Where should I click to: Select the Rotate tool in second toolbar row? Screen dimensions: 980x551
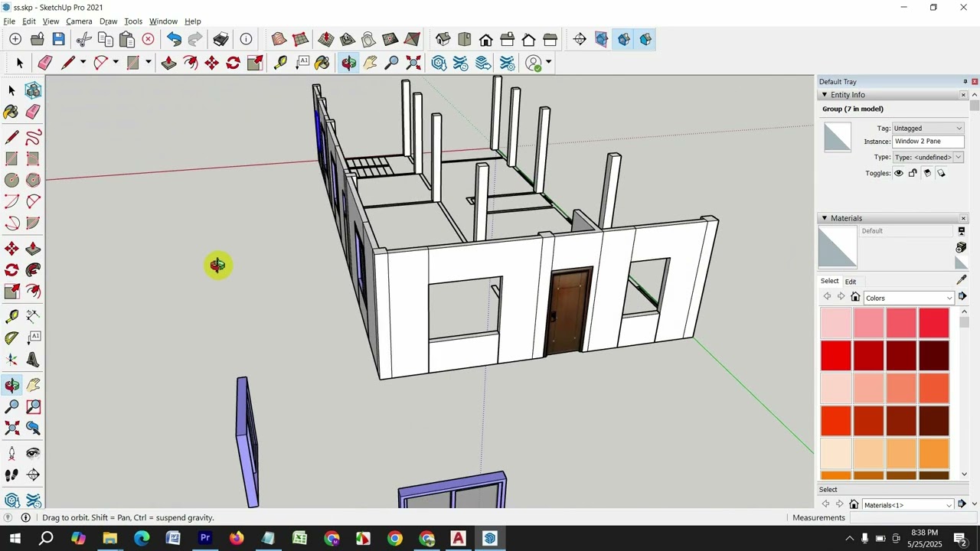[x=234, y=63]
